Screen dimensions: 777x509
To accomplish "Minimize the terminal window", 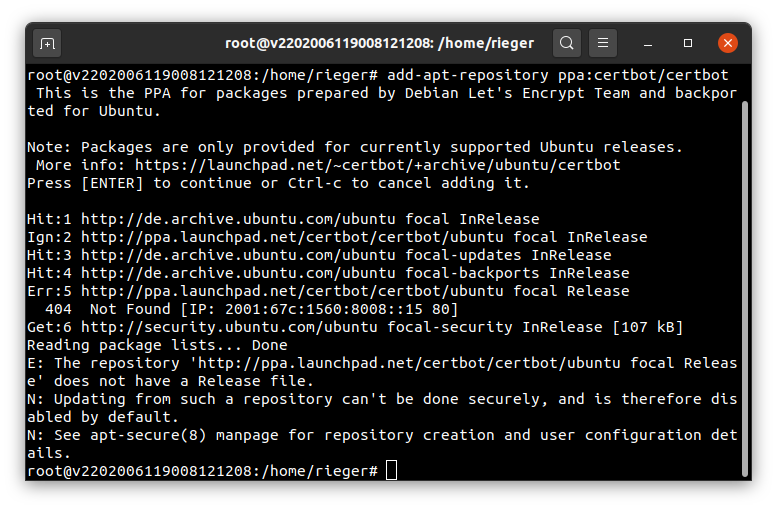I will [x=648, y=44].
